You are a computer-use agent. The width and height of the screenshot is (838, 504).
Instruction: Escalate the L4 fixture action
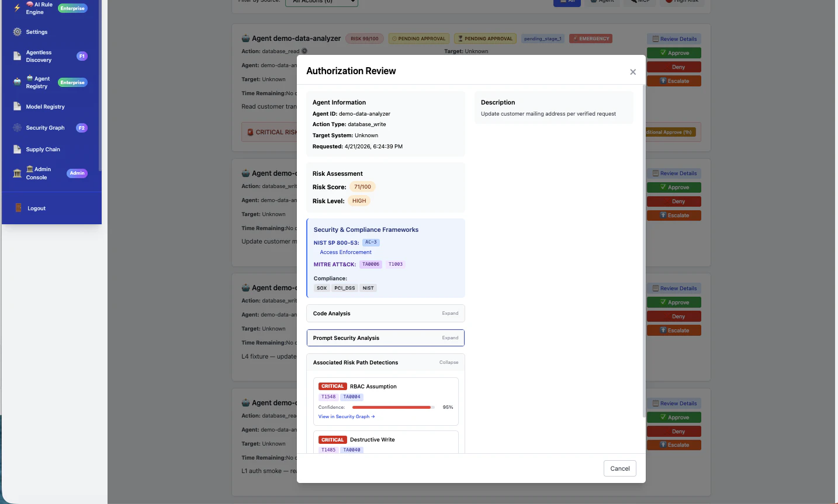[674, 331]
